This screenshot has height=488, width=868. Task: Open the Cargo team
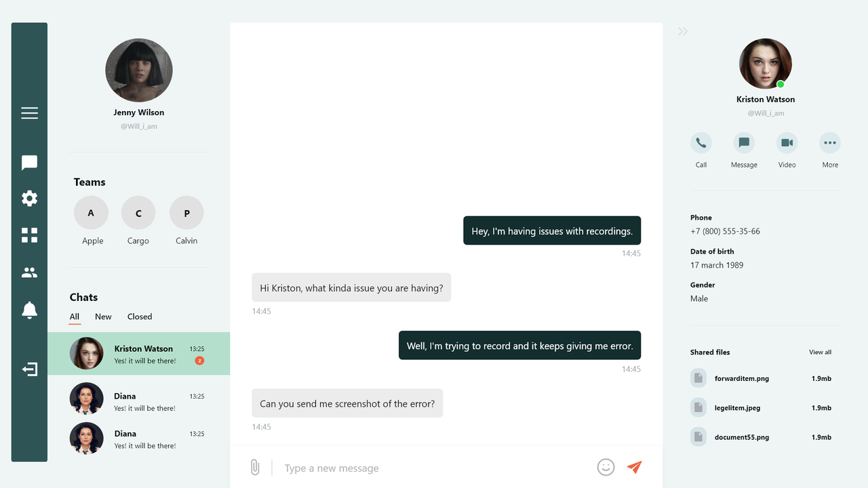138,212
